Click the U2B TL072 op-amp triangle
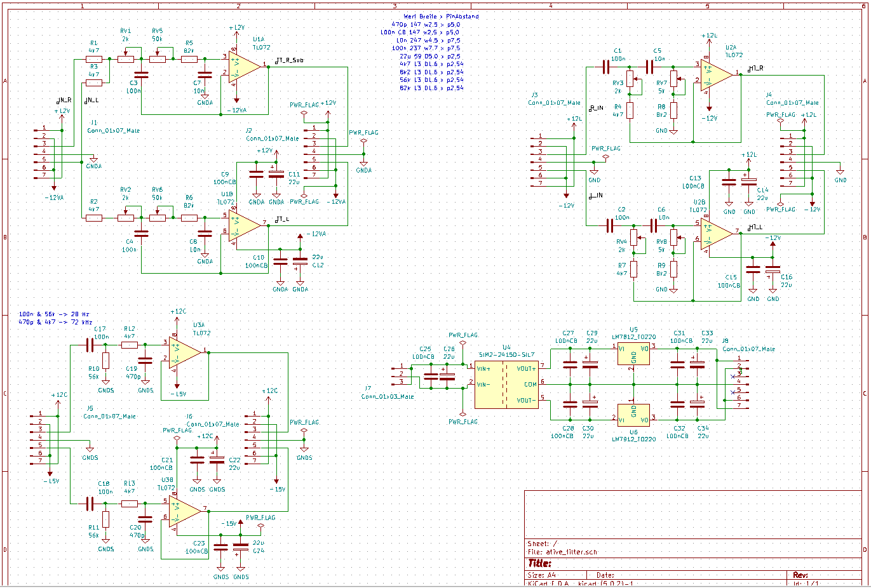The height and width of the screenshot is (588, 871). coord(717,233)
